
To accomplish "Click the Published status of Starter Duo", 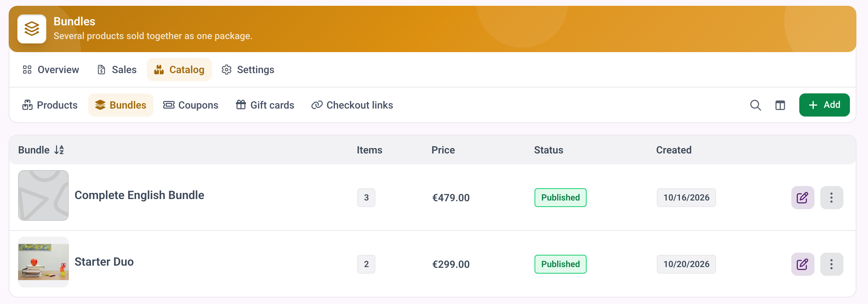I will tap(560, 264).
